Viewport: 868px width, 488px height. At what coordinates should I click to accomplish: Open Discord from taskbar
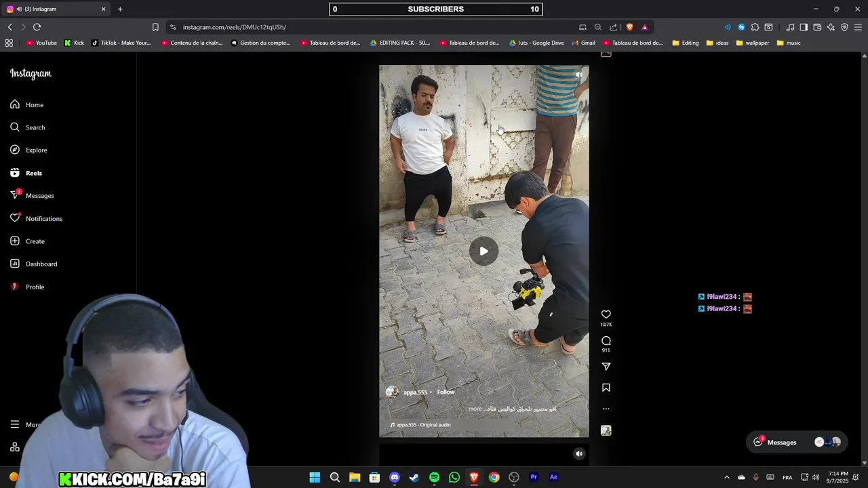click(395, 477)
